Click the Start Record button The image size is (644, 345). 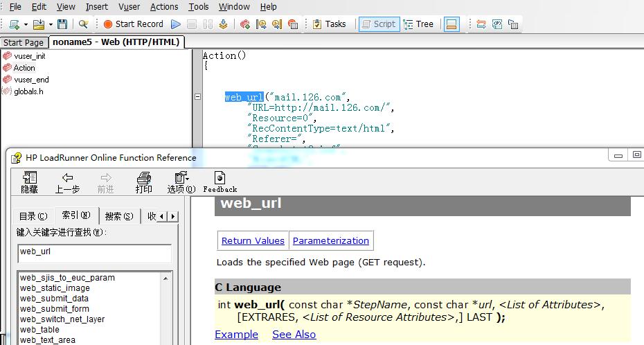point(134,24)
